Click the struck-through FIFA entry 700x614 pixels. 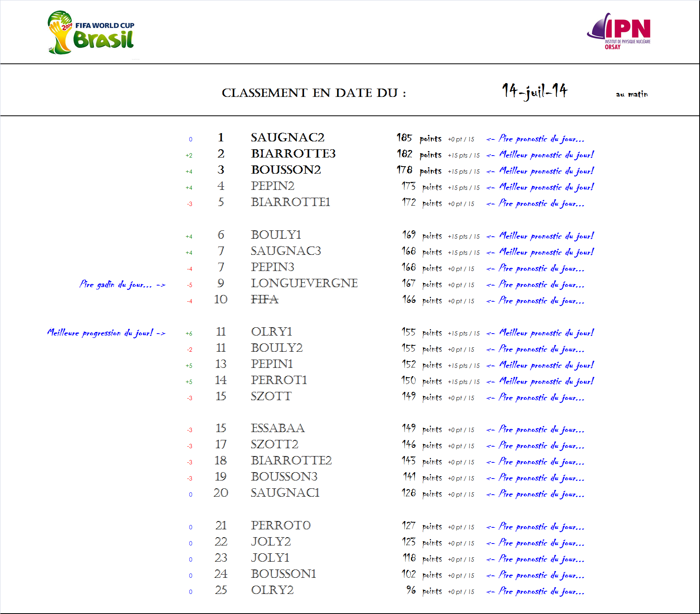265,299
